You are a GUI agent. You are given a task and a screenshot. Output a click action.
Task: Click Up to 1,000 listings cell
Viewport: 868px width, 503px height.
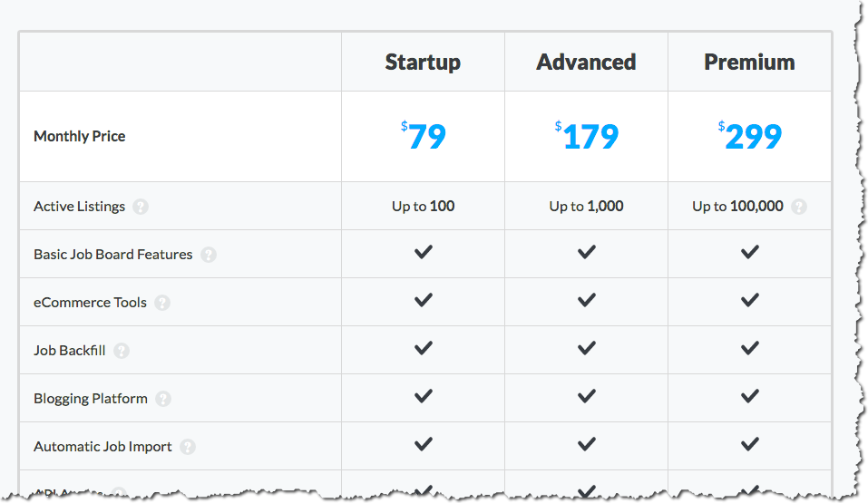[586, 207]
